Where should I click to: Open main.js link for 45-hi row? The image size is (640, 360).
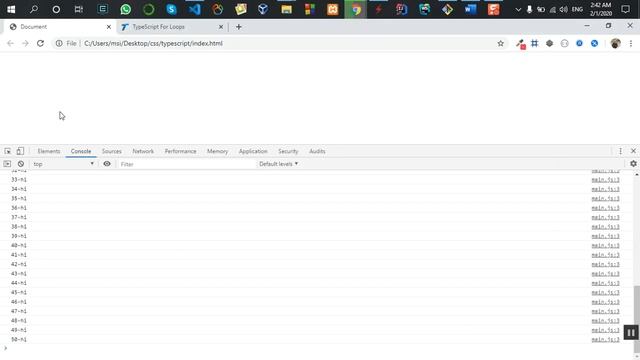point(605,292)
